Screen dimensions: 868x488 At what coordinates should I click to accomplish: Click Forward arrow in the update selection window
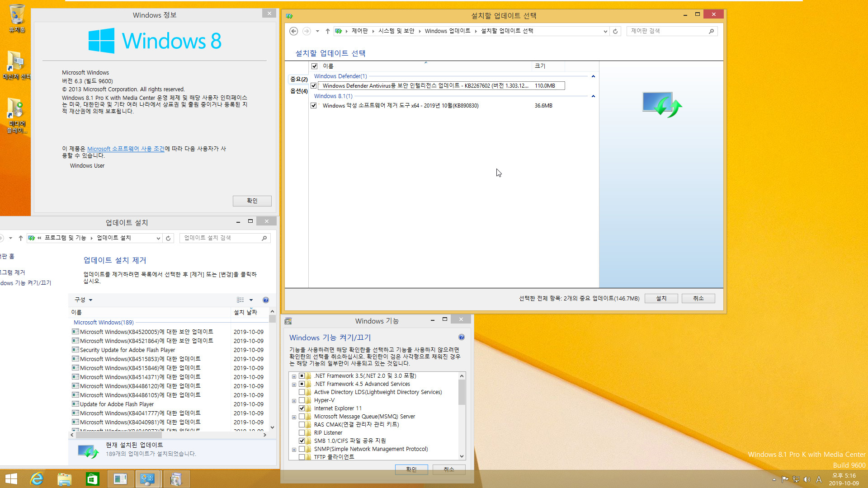tap(307, 31)
